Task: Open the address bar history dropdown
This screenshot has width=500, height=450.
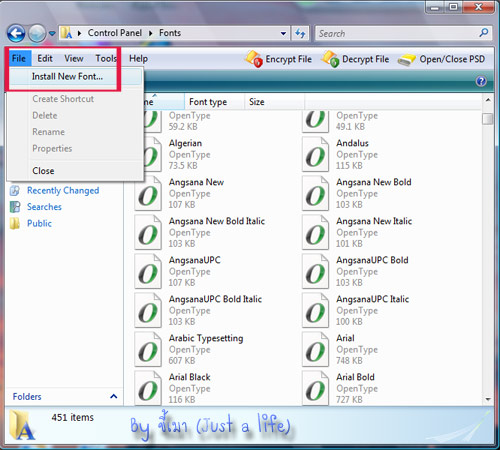Action: pos(283,33)
